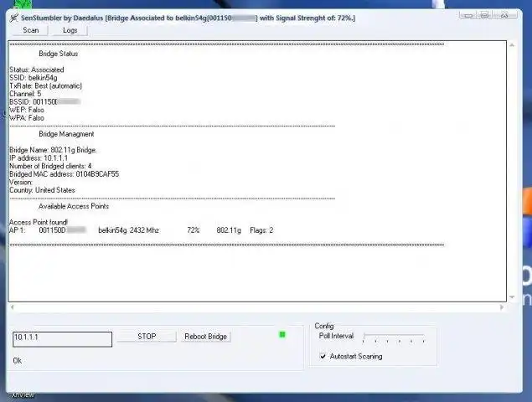Click the 'WPA: False' line
This screenshot has width=532, height=402.
tap(27, 118)
